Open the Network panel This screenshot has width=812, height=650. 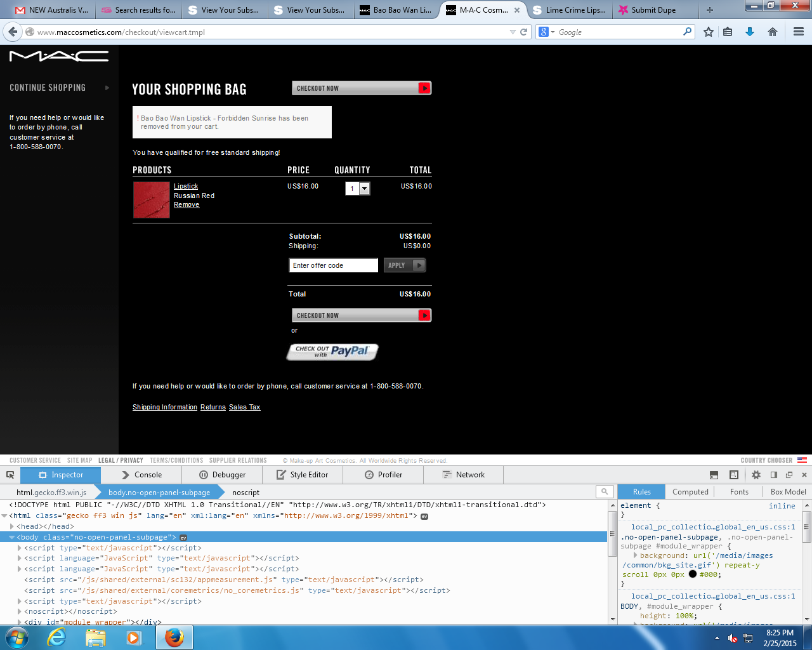point(464,475)
